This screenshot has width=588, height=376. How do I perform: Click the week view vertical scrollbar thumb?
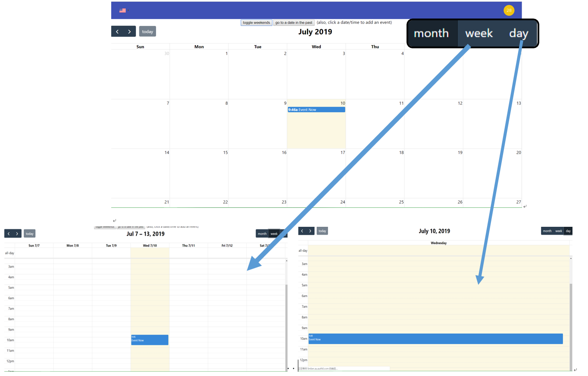[287, 328]
